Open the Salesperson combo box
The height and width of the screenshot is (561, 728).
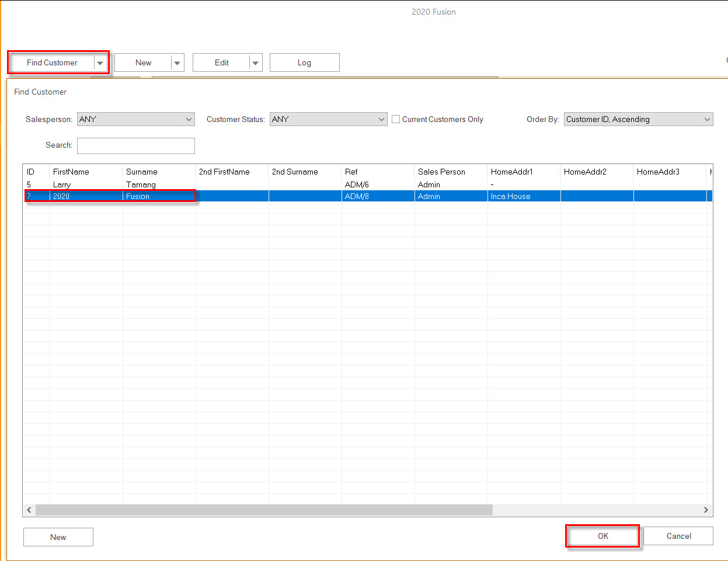point(136,119)
